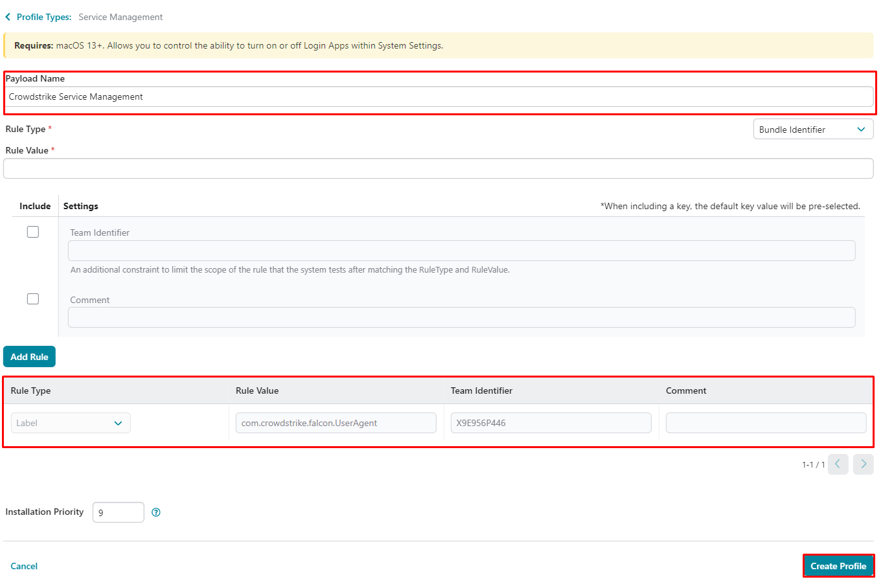Viewport: 894px width, 588px height.
Task: Click the Create Profile button
Action: click(838, 566)
